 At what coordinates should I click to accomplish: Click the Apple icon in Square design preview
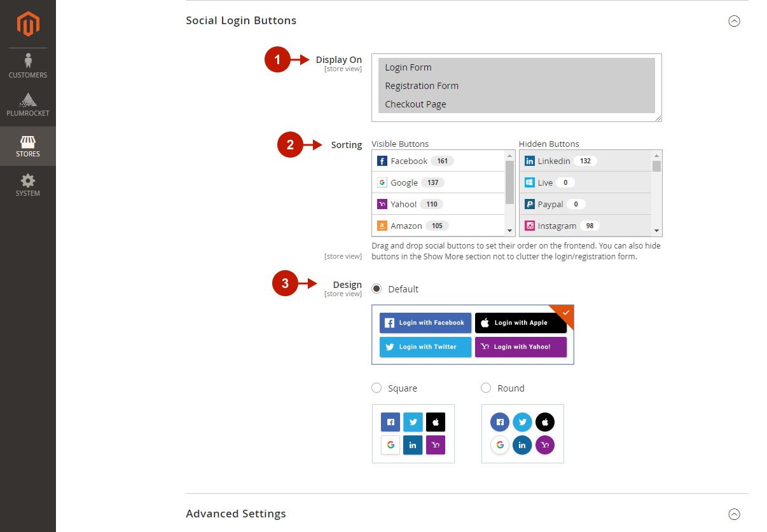pyautogui.click(x=436, y=422)
